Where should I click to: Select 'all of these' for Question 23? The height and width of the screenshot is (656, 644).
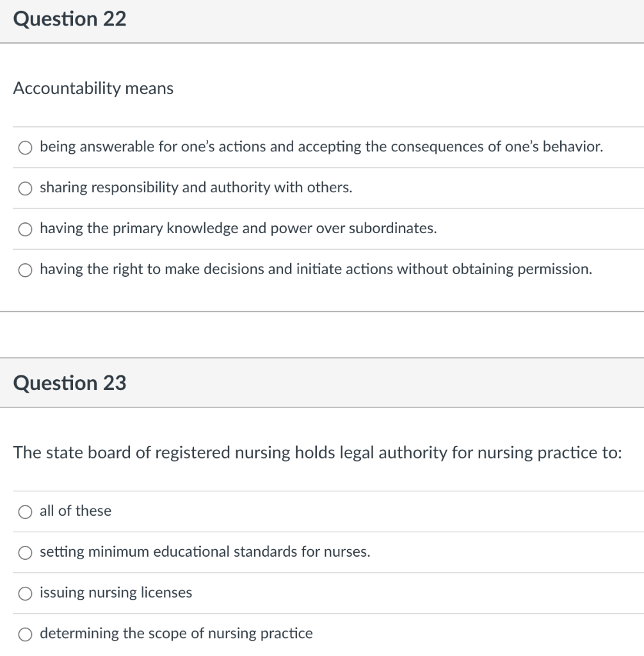point(75,511)
